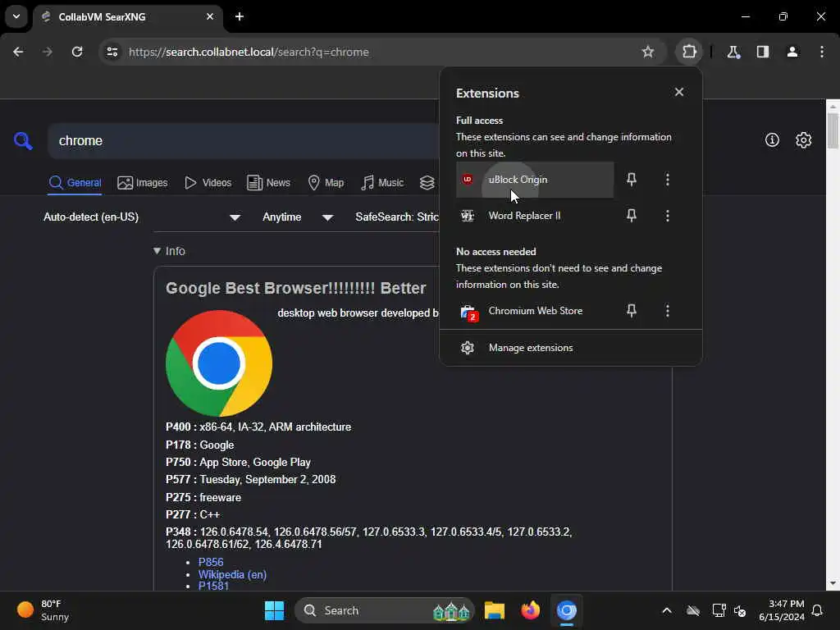Select the CollabVM SearXNG tab

[x=127, y=16]
